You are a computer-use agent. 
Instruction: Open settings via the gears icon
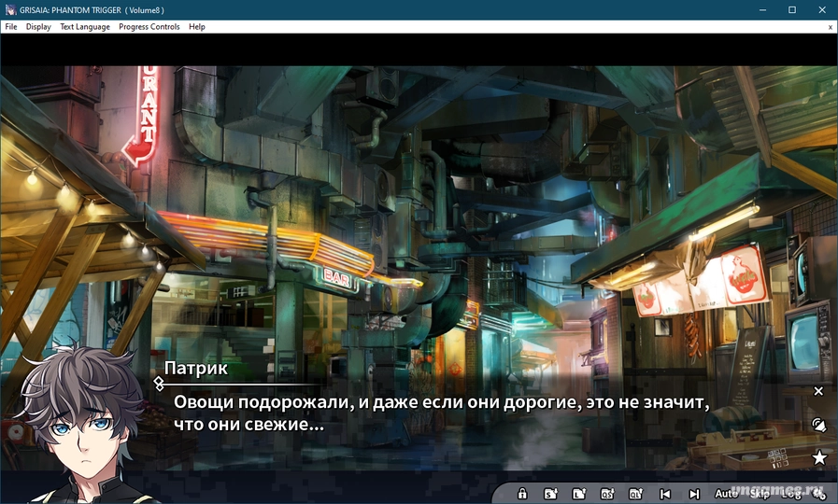coord(818,494)
